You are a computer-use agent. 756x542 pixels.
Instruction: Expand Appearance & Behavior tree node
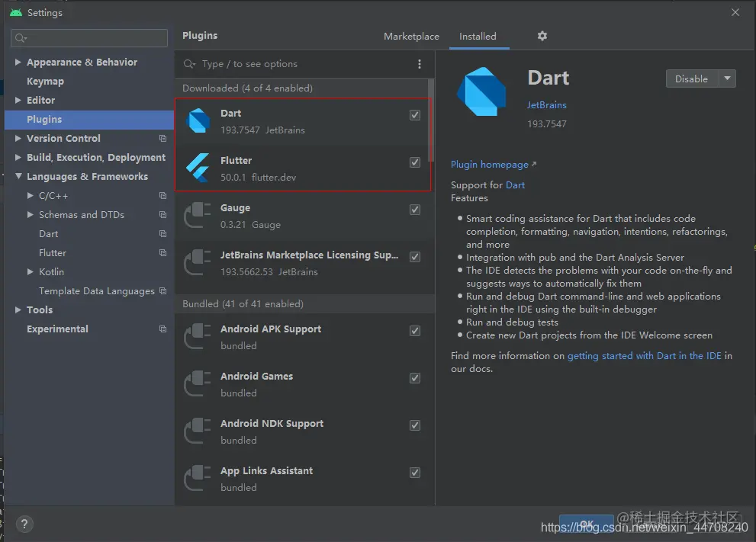click(x=18, y=63)
